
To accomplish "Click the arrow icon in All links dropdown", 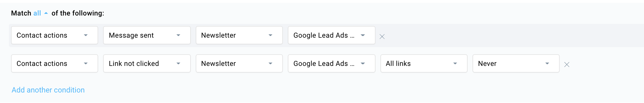I will (455, 63).
